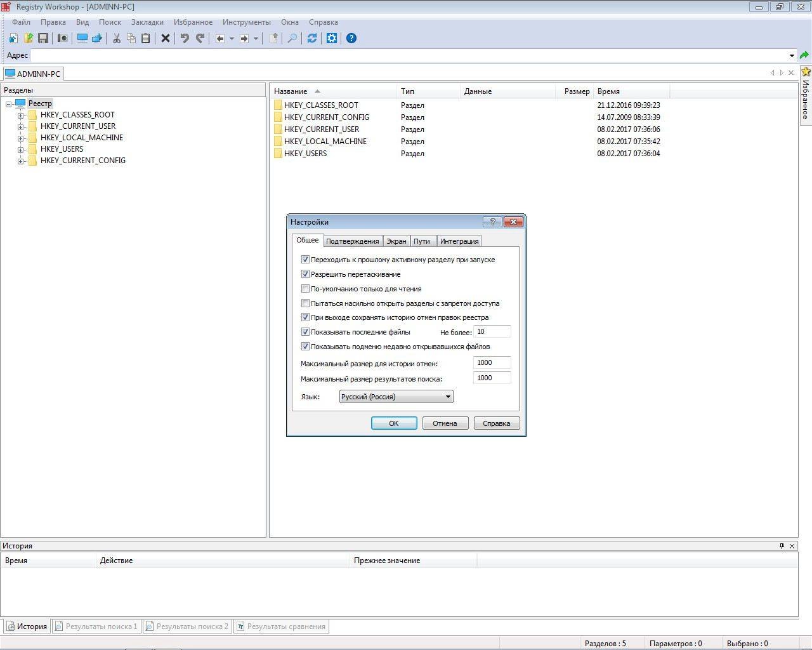The height and width of the screenshot is (650, 812).
Task: Select the 'Результаты сравнения' bottom tab
Action: click(x=280, y=627)
